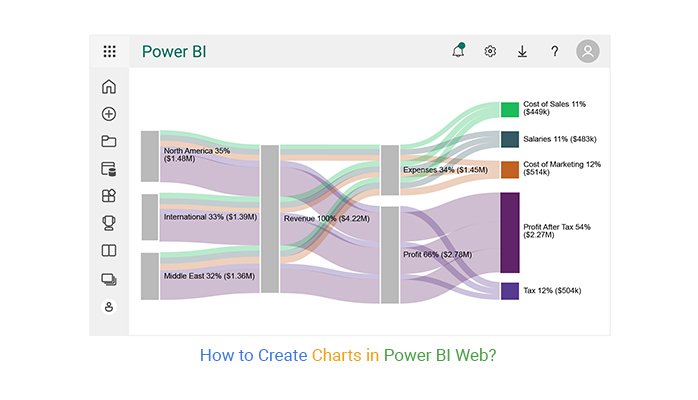Screen dimensions: 698x400
Task: Select the Middle East source node bar
Action: [x=150, y=276]
